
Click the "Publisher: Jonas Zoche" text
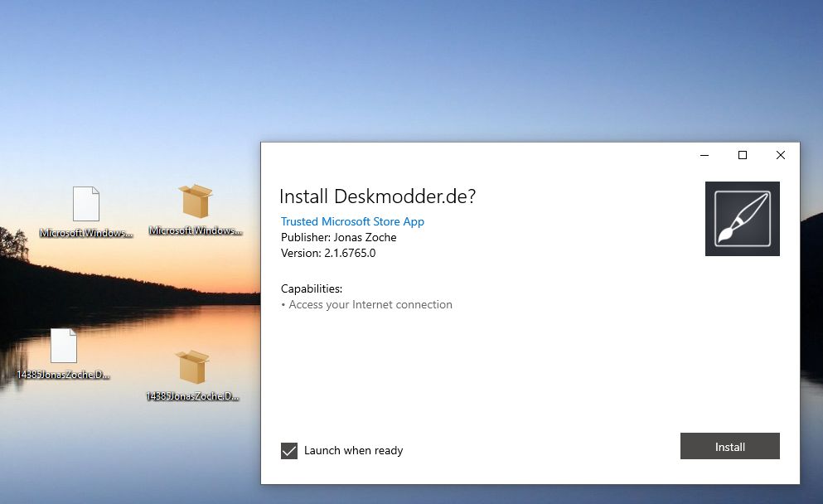pos(338,237)
